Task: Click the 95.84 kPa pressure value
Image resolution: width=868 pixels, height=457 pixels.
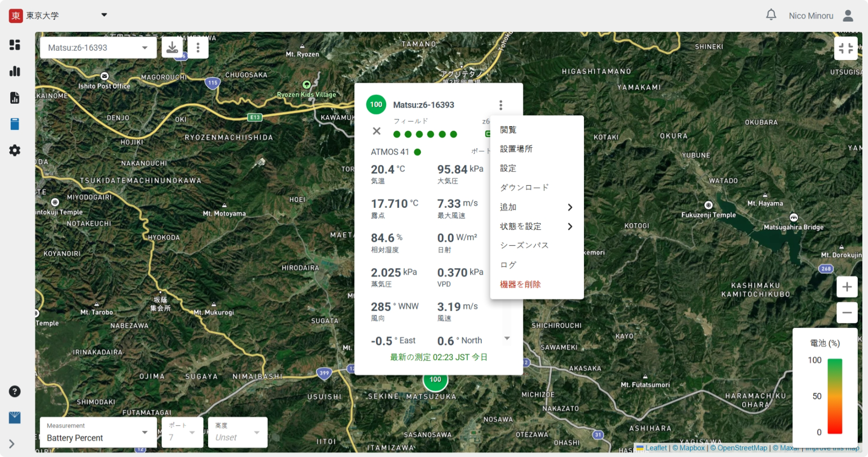Action: click(460, 169)
